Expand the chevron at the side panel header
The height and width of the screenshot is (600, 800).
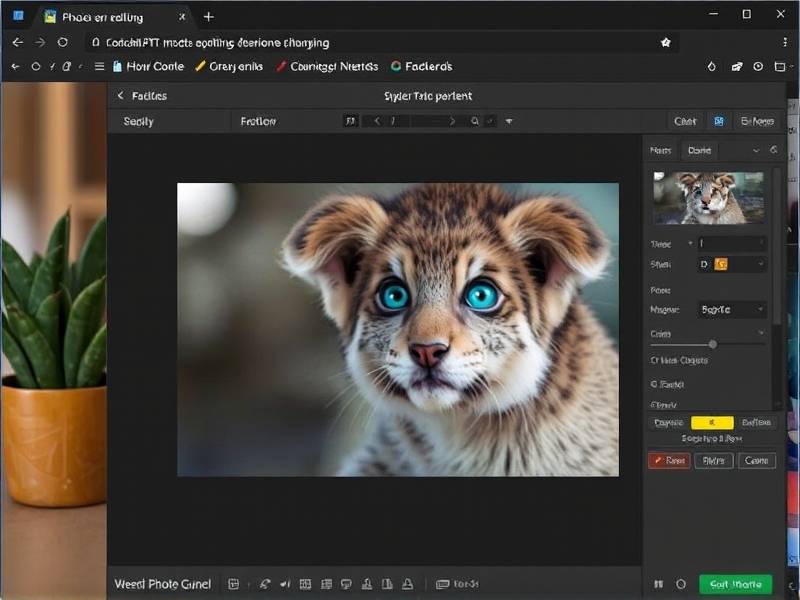(755, 150)
